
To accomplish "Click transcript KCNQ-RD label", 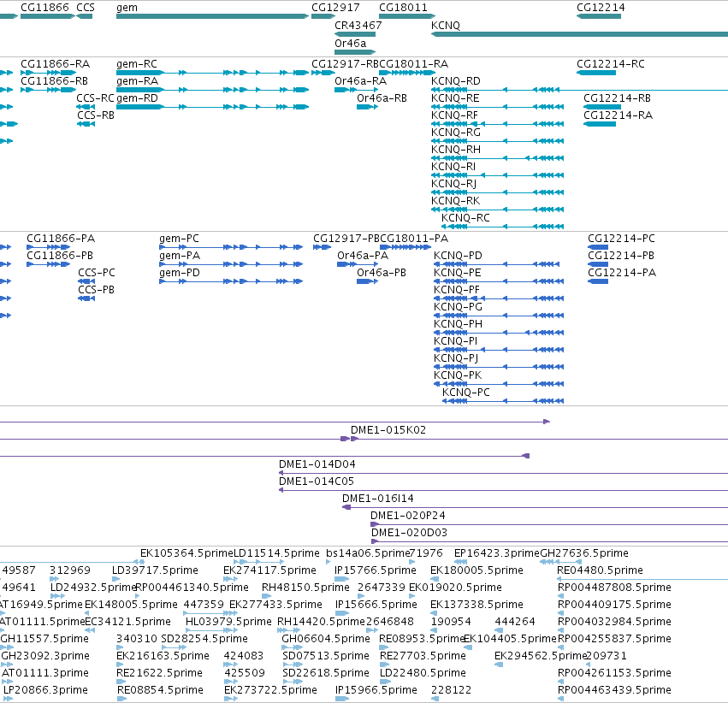I will [455, 80].
